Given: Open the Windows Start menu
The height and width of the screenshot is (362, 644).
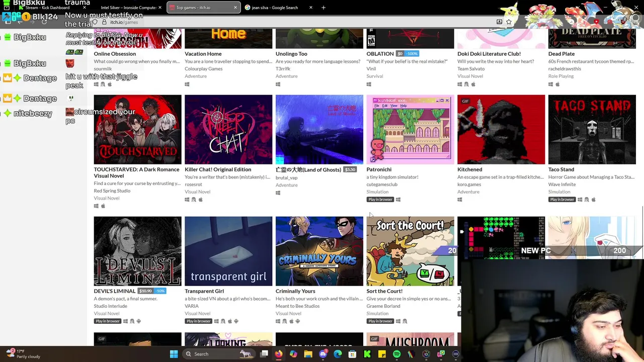Looking at the screenshot, I should click(x=174, y=354).
